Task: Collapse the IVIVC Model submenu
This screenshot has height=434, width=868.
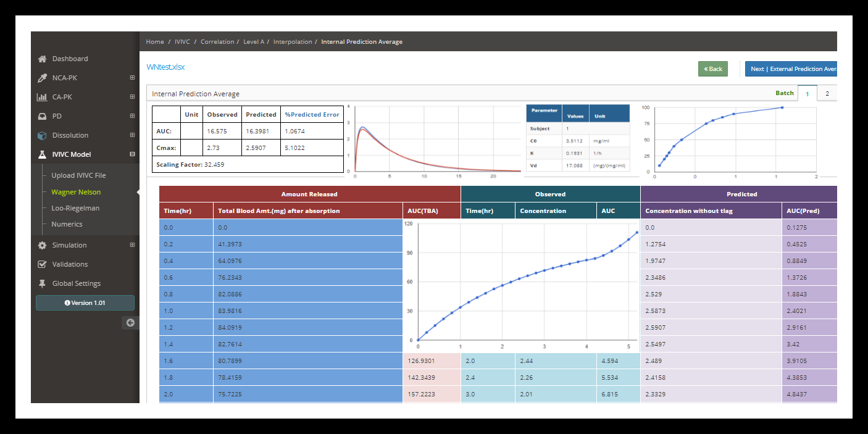Action: 132,155
